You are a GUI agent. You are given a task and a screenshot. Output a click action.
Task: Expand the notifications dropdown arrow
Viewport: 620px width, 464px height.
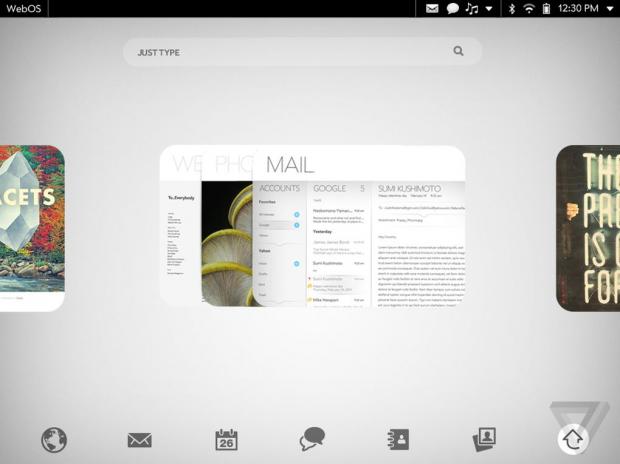(489, 9)
